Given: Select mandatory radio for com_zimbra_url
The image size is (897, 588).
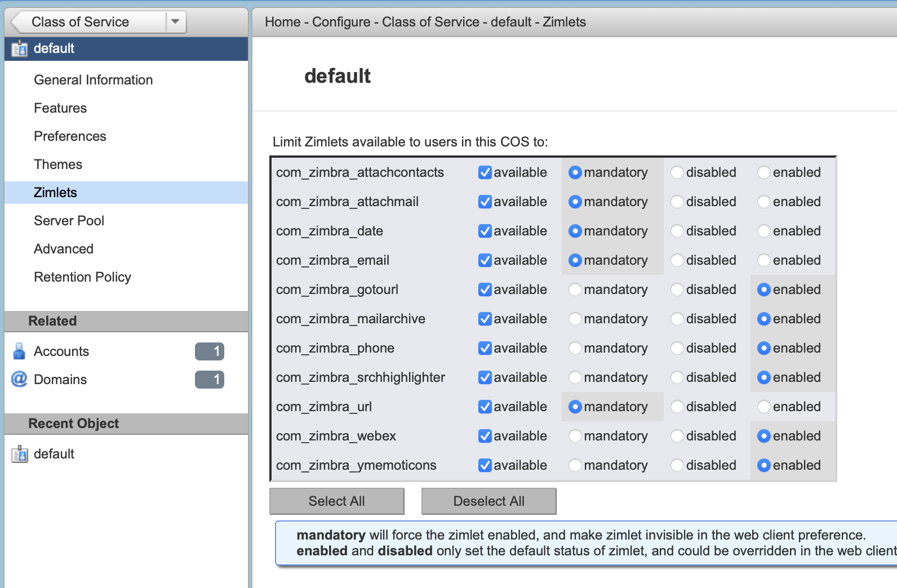Looking at the screenshot, I should tap(575, 407).
